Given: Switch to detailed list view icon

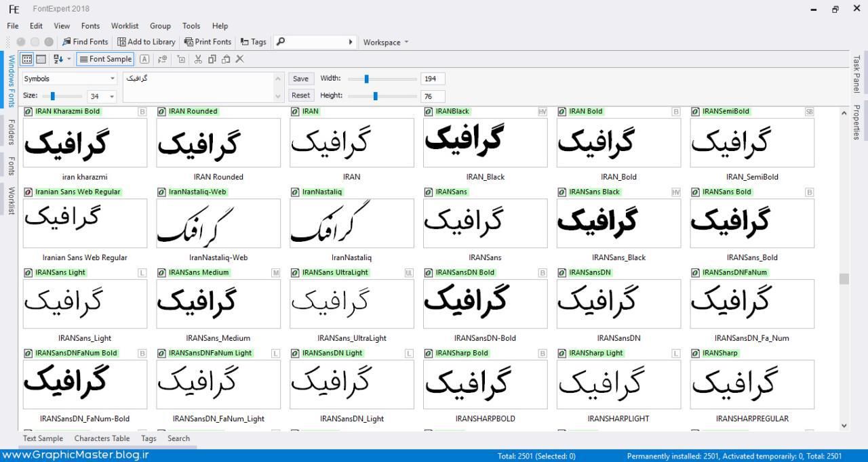Looking at the screenshot, I should 41,59.
